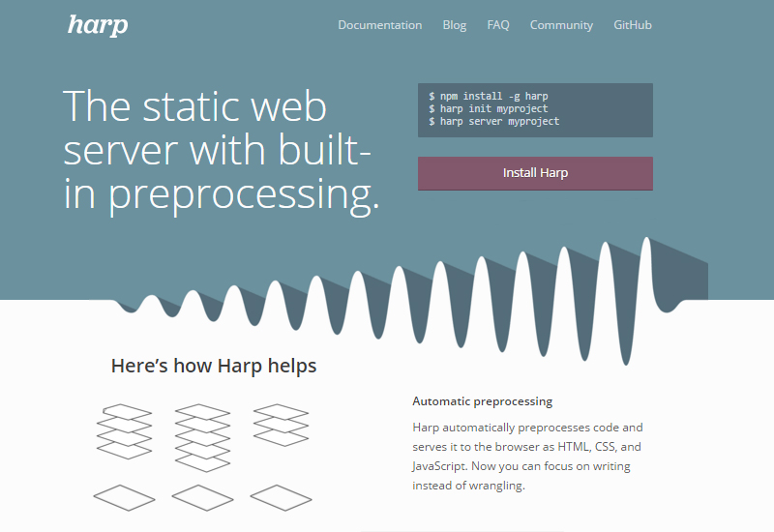
Task: Click the single diamond below the four-layer stack
Action: pyautogui.click(x=125, y=497)
